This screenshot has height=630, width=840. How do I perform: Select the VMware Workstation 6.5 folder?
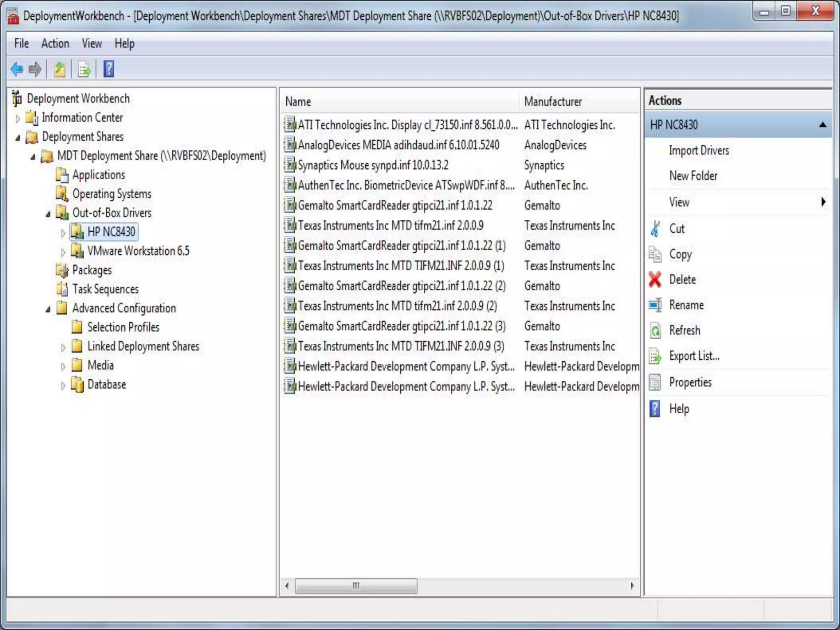click(138, 251)
